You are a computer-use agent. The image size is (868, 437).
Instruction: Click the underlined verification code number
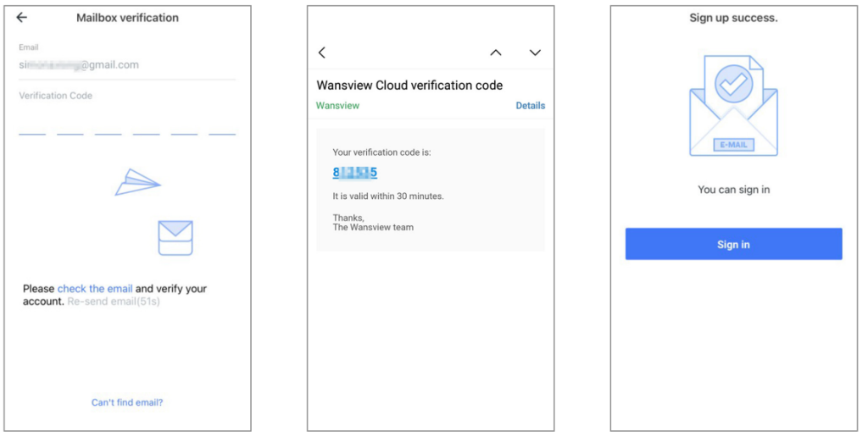pyautogui.click(x=354, y=173)
